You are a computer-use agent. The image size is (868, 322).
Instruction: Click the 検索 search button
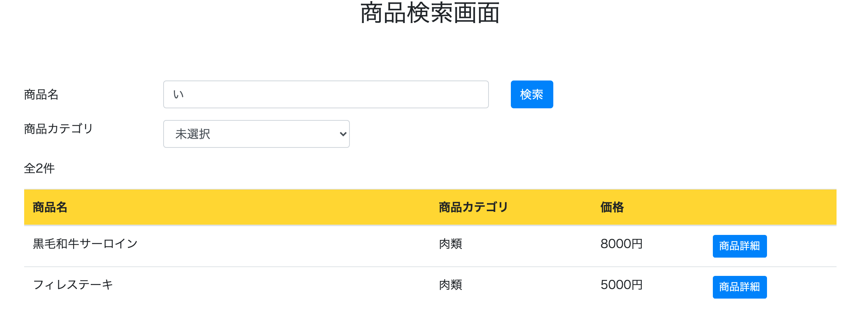tap(531, 94)
